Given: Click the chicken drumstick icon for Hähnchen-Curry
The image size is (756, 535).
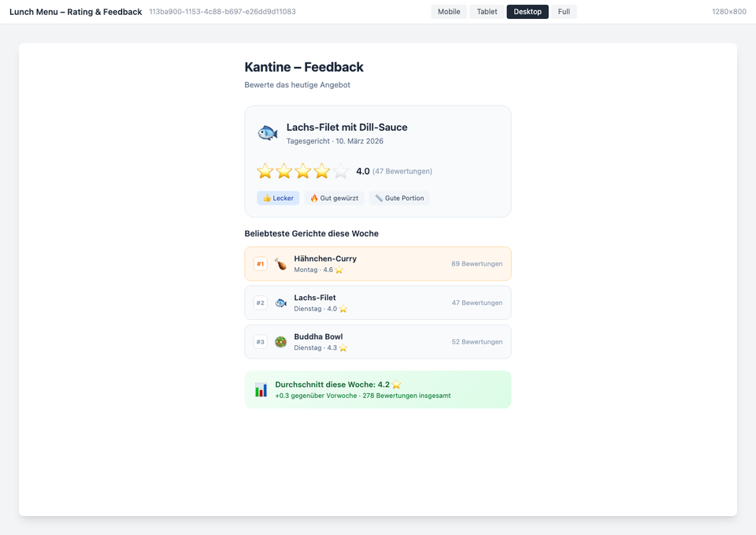Looking at the screenshot, I should click(x=281, y=264).
